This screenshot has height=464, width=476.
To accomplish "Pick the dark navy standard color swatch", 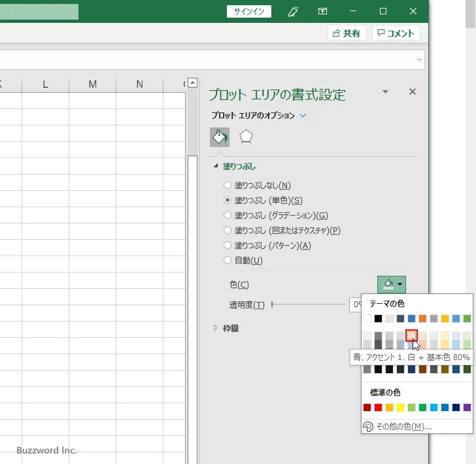I will [456, 407].
